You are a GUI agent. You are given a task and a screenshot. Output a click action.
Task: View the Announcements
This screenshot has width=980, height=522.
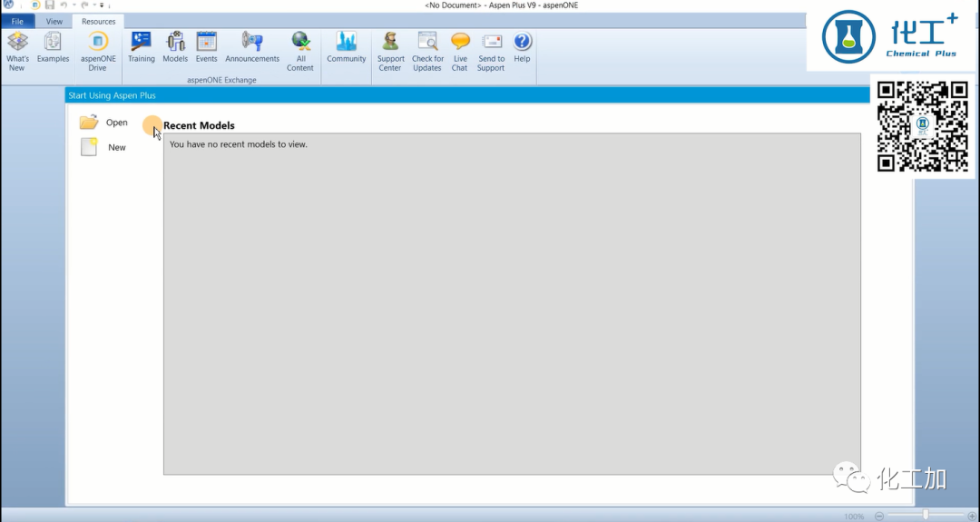tap(252, 48)
